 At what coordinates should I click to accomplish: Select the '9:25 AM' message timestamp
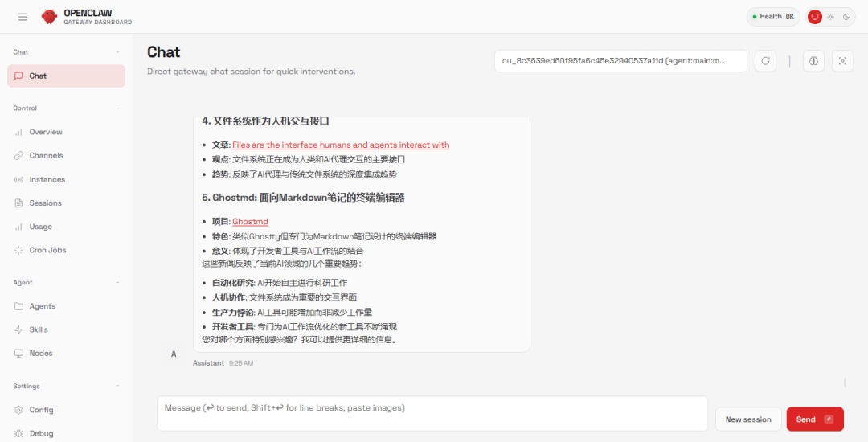click(x=241, y=363)
